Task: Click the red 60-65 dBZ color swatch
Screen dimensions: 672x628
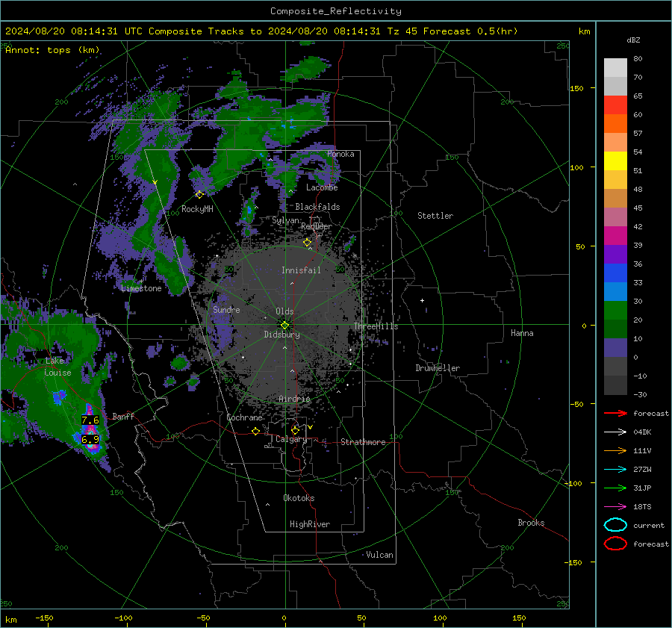Action: (x=615, y=105)
